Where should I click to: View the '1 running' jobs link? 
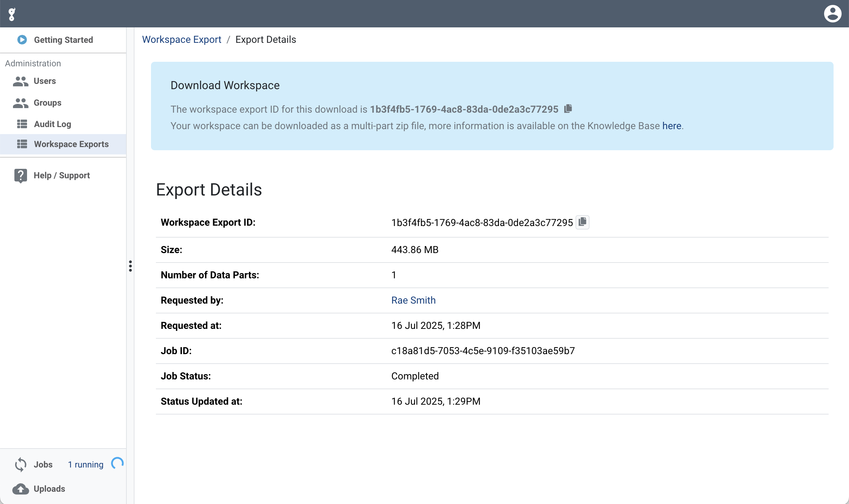86,465
